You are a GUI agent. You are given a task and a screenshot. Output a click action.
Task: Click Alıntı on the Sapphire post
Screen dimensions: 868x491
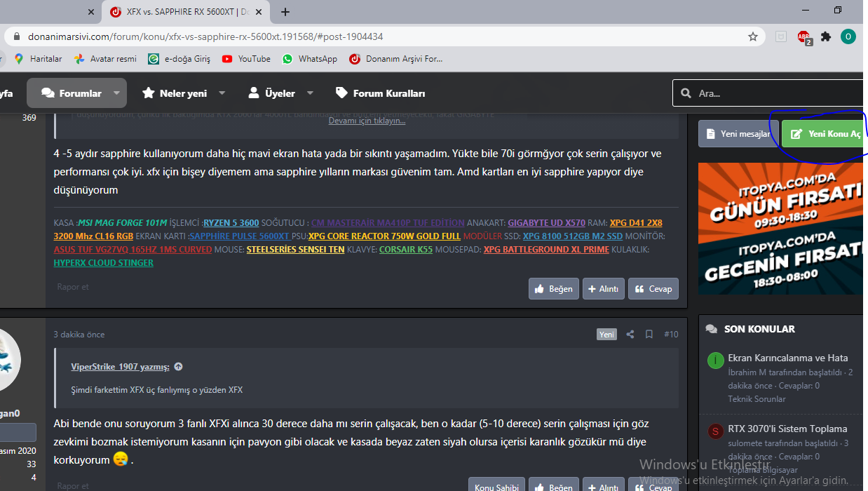tap(604, 288)
